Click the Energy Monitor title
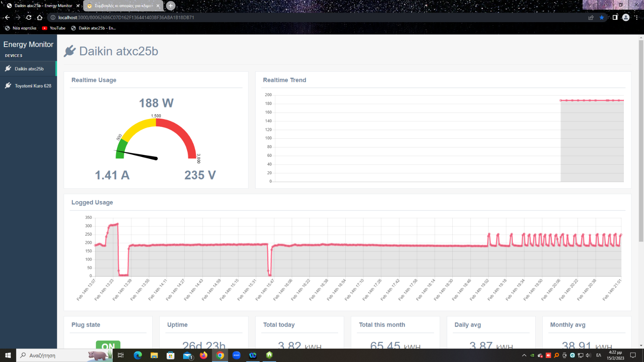This screenshot has height=362, width=644. click(x=28, y=44)
